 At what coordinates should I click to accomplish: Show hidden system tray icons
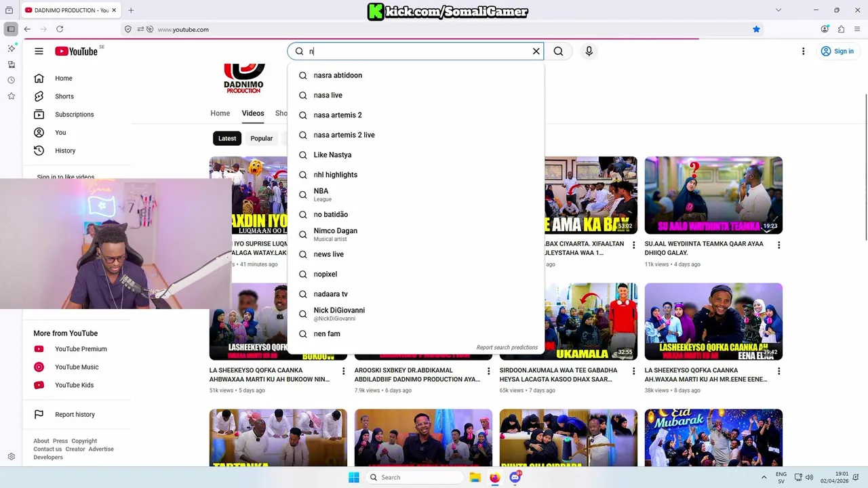pos(764,477)
